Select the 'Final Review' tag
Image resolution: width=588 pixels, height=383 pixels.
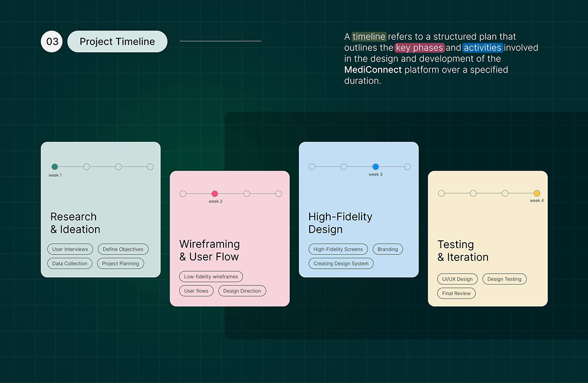pyautogui.click(x=456, y=293)
